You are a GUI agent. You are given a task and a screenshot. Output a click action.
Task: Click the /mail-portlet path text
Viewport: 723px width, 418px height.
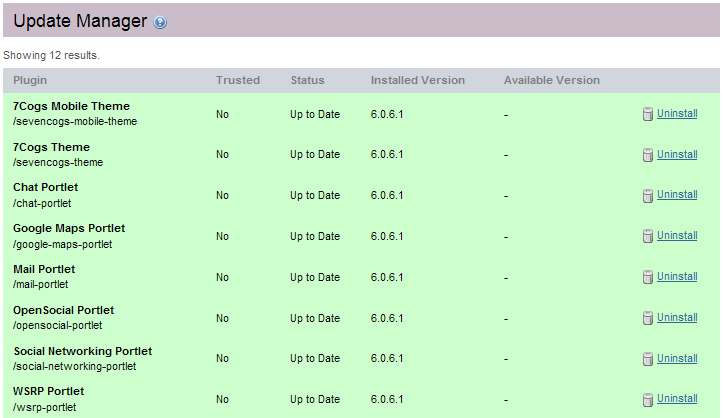click(x=41, y=284)
